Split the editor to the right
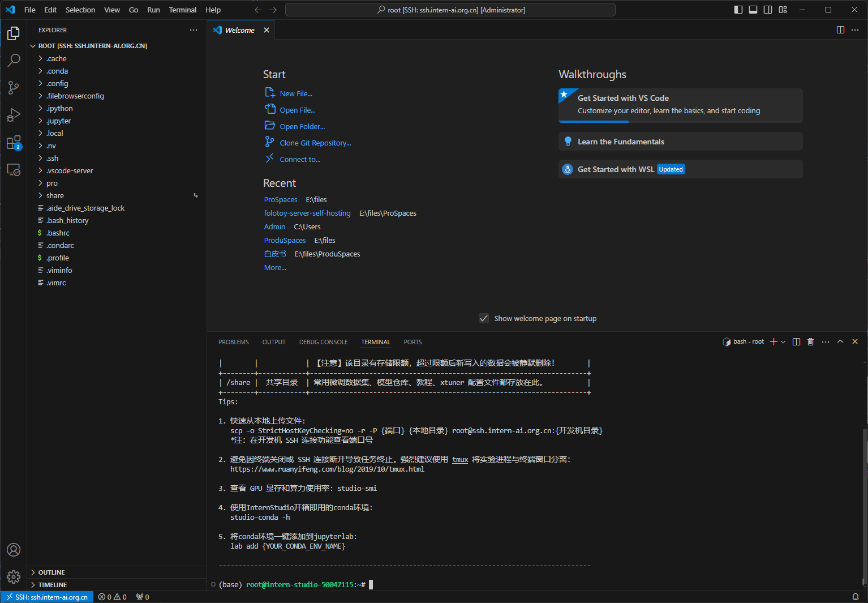The image size is (868, 603). pos(841,30)
